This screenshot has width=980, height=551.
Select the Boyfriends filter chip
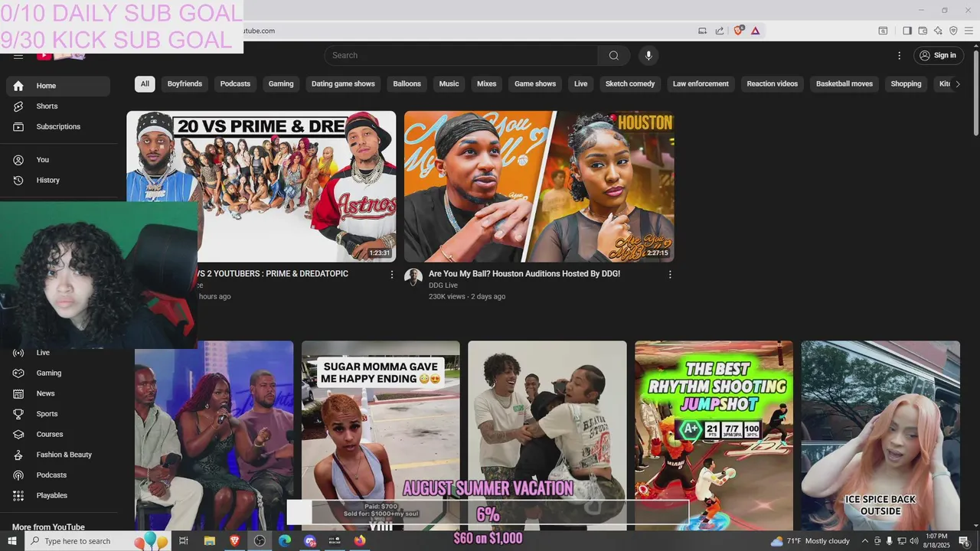185,84
